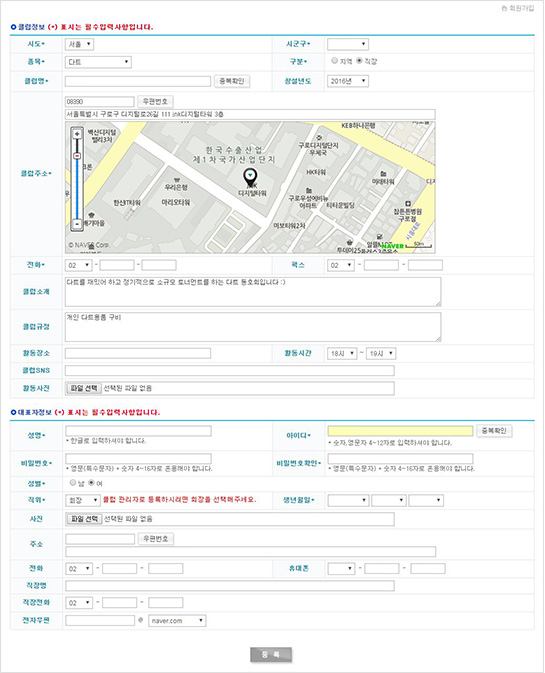Open the 19시 activity end time dropdown

tap(381, 353)
